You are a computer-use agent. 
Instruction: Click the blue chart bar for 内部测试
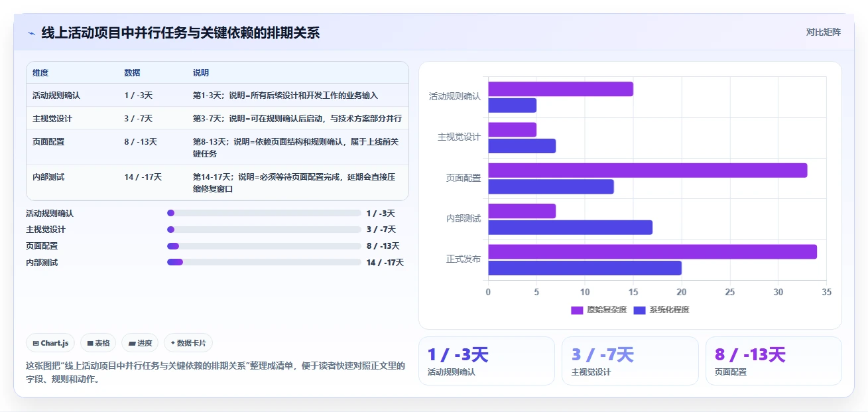[x=570, y=228]
